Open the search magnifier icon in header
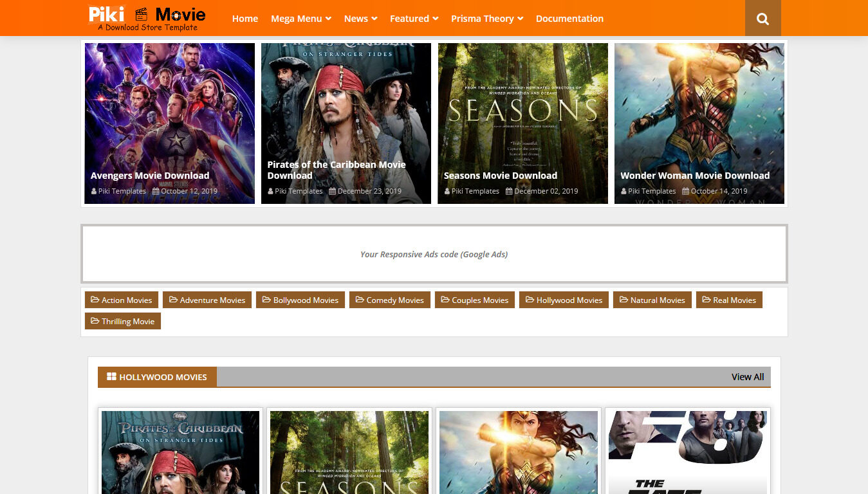The width and height of the screenshot is (868, 494). point(763,19)
